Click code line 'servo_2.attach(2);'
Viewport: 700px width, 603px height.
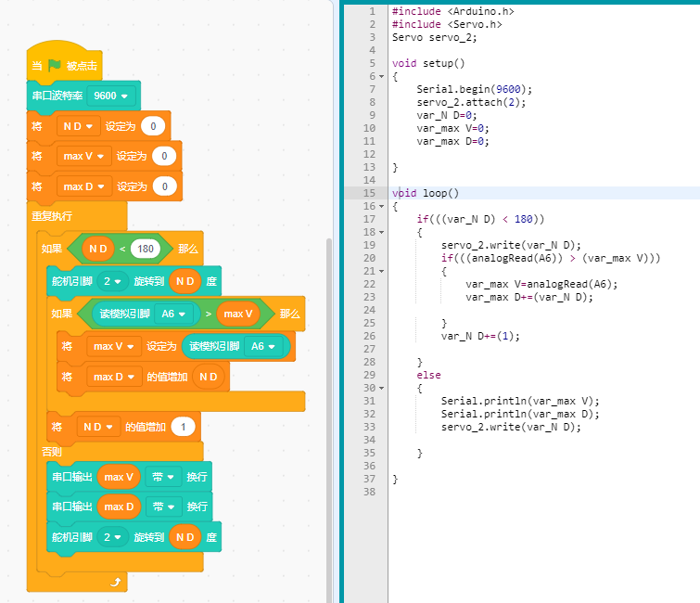tap(471, 102)
